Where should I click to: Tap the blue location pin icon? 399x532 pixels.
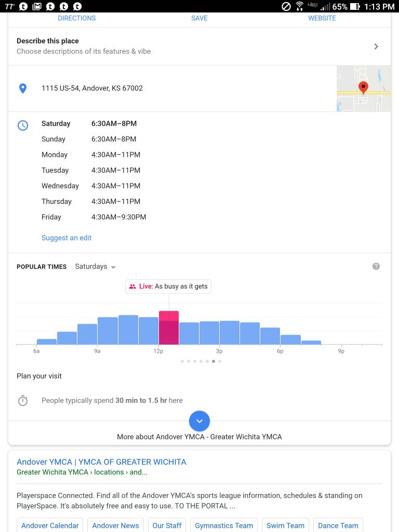click(x=23, y=88)
